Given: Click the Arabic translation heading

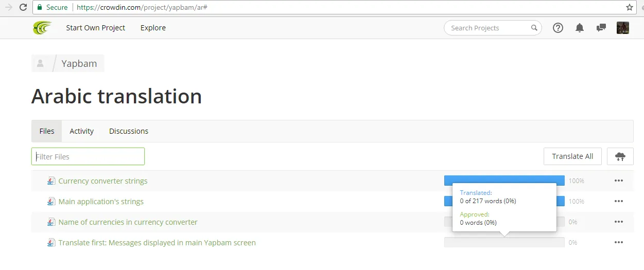Looking at the screenshot, I should 117,97.
